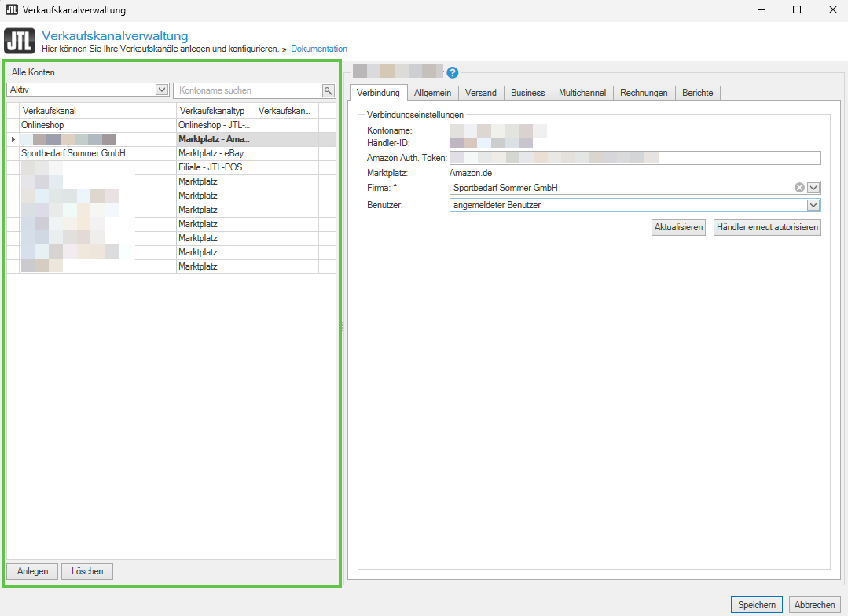Go to the Business tab
848x616 pixels.
click(x=528, y=93)
